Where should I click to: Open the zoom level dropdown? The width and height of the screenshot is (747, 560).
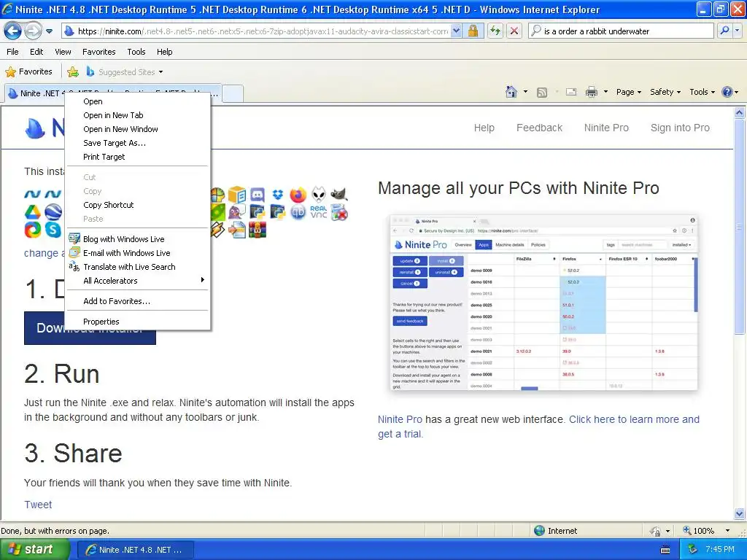coord(727,531)
